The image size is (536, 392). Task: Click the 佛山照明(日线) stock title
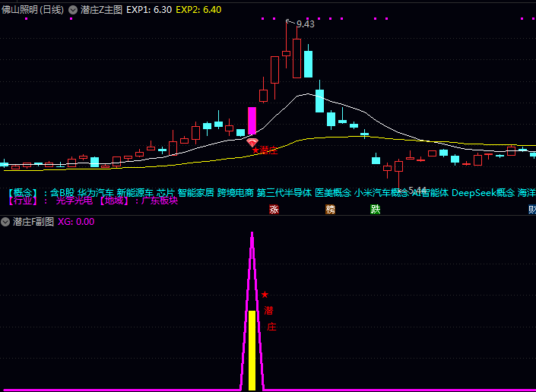33,10
